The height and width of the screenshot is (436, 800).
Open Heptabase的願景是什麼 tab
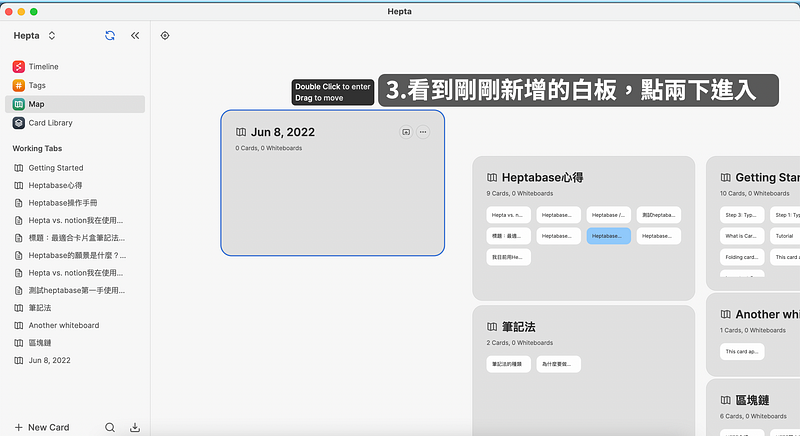(x=75, y=255)
